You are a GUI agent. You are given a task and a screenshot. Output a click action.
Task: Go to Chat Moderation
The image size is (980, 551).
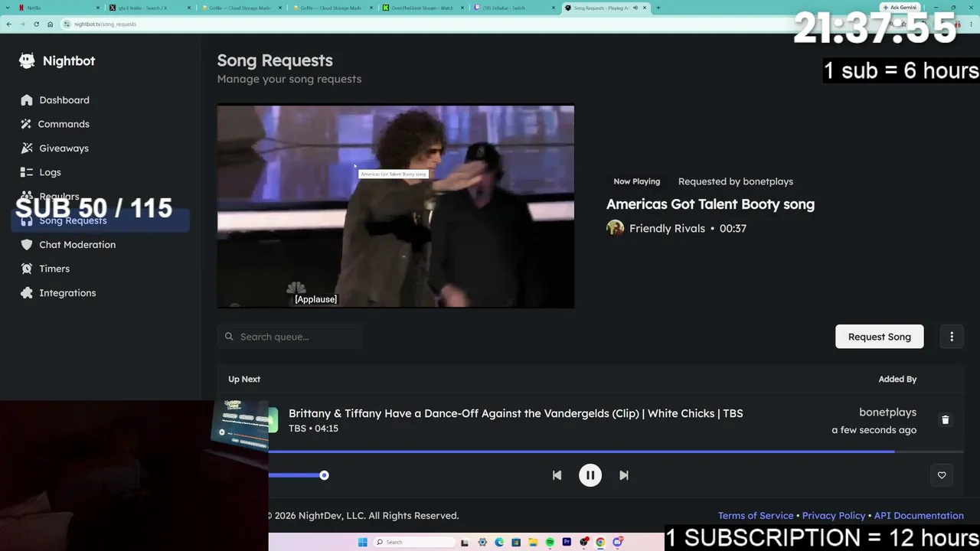pos(77,245)
